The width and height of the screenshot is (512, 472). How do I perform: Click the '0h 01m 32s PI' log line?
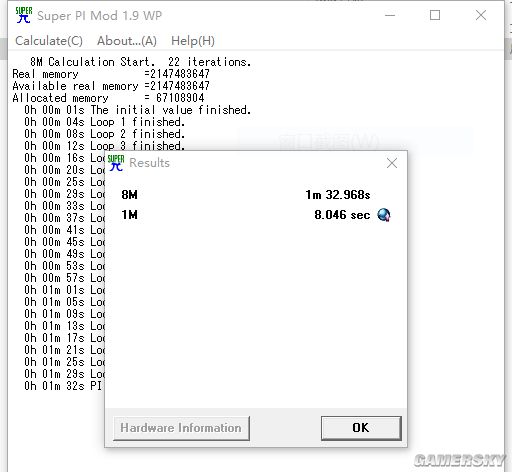tap(63, 386)
